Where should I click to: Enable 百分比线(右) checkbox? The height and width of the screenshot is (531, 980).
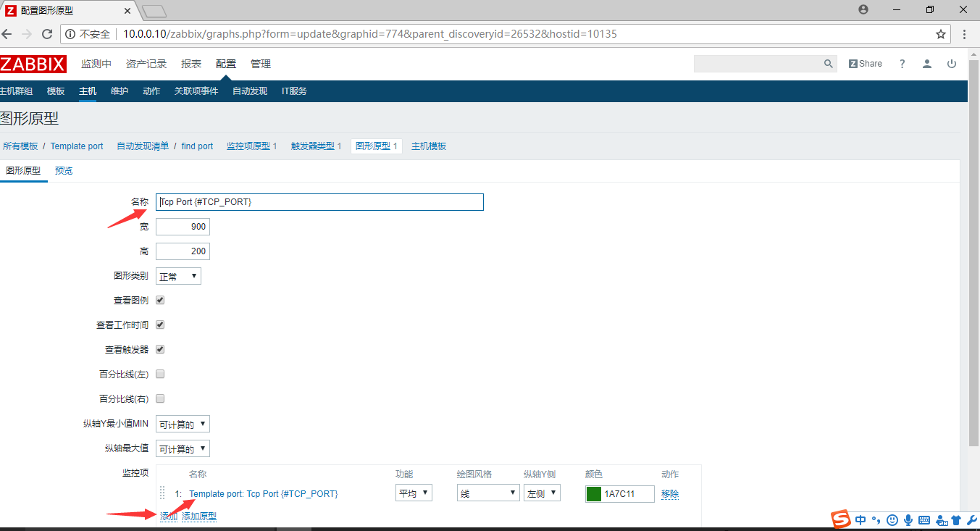(160, 398)
